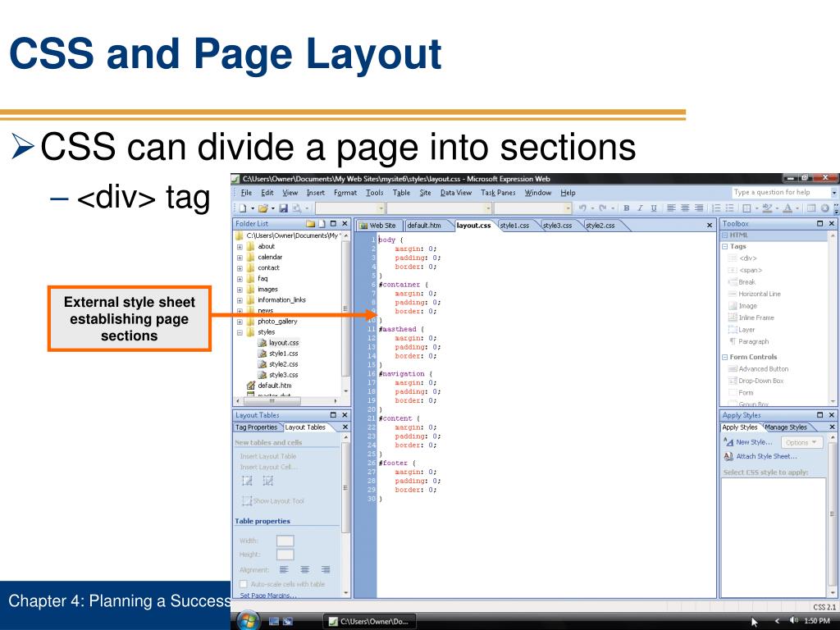Image resolution: width=840 pixels, height=630 pixels.
Task: Click the Set Page Margins link
Action: (x=268, y=596)
